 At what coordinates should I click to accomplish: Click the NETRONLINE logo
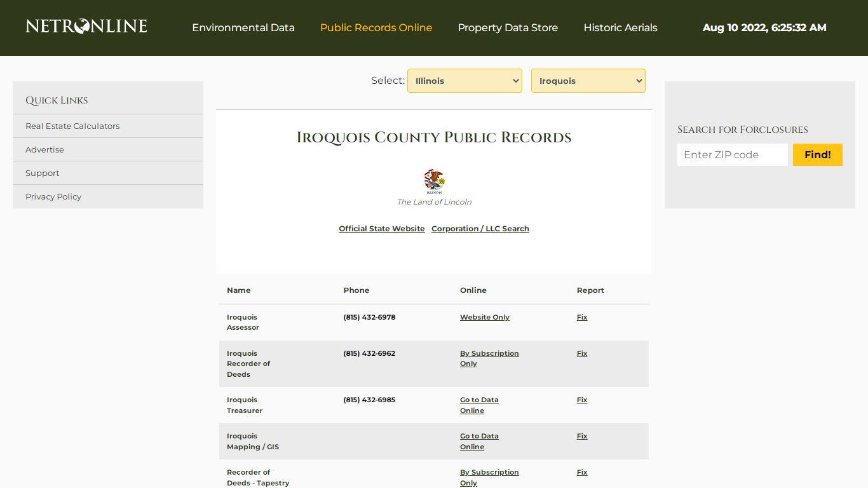86,27
